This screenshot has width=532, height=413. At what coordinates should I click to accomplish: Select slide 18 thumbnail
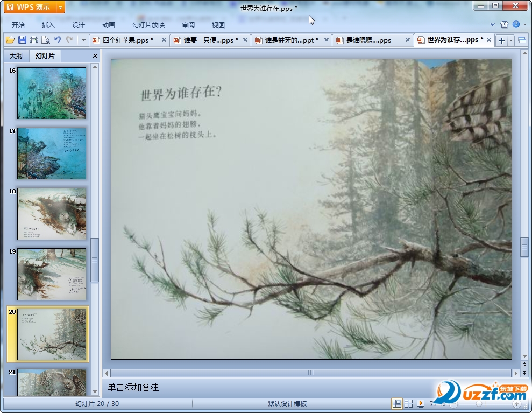52,214
